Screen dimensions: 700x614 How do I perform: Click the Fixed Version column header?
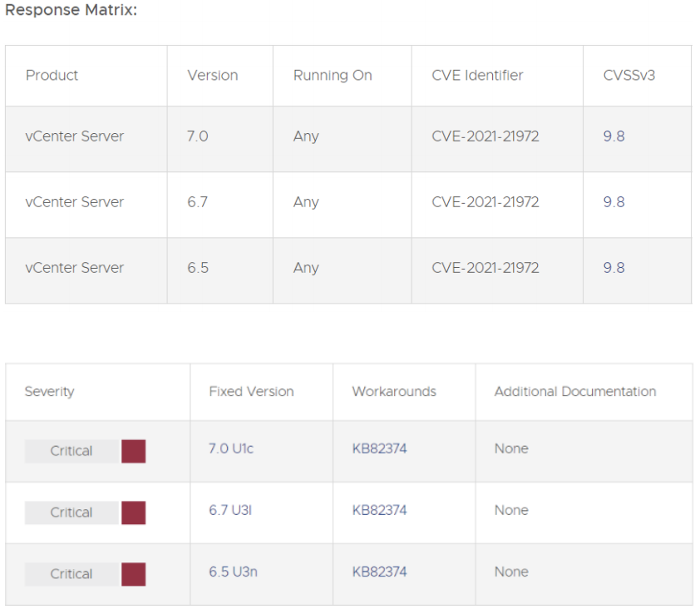(x=251, y=391)
